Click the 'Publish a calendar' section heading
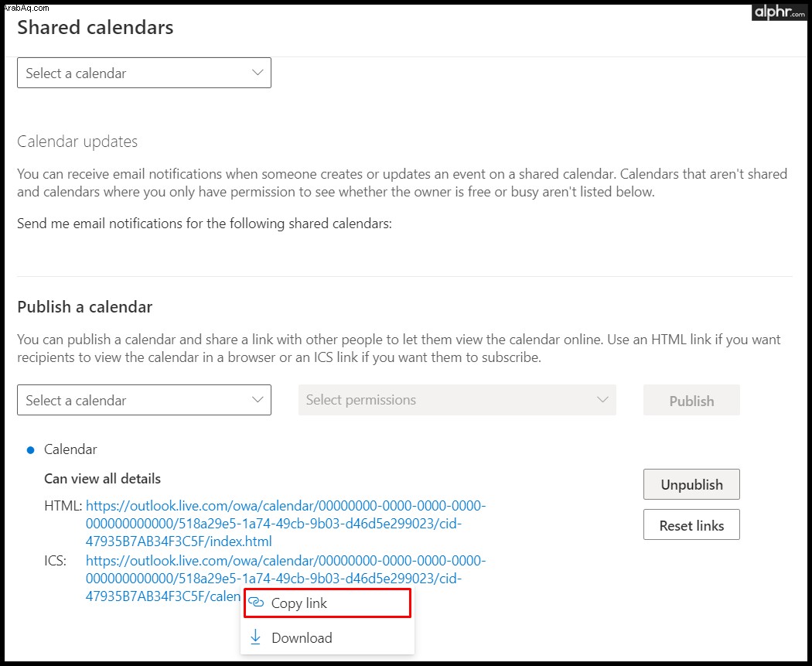 pos(85,307)
